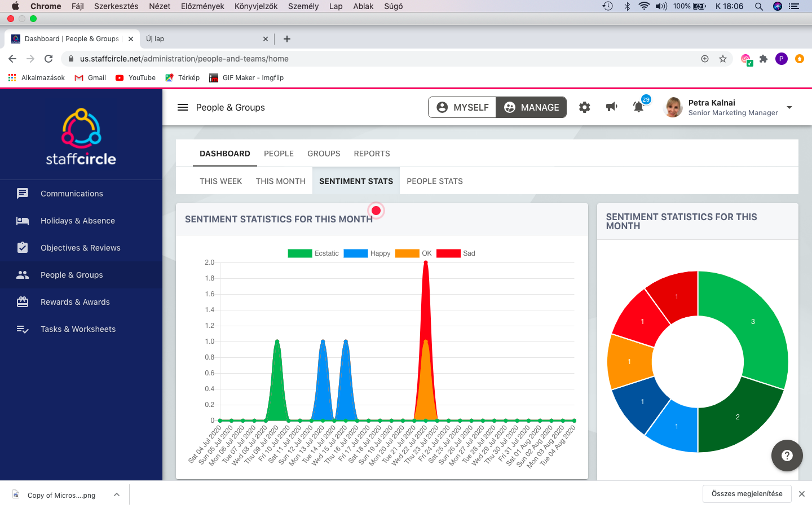Toggle the Sad legend series
The height and width of the screenshot is (508, 812).
click(x=456, y=253)
